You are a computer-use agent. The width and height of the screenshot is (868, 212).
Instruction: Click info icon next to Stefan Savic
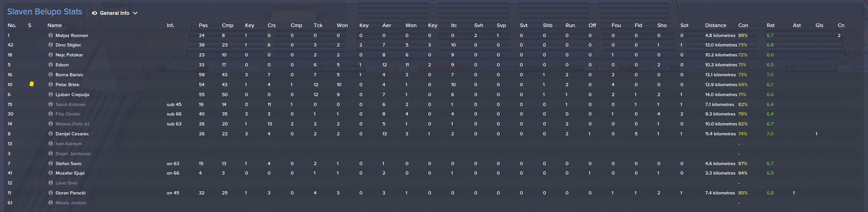(51, 163)
